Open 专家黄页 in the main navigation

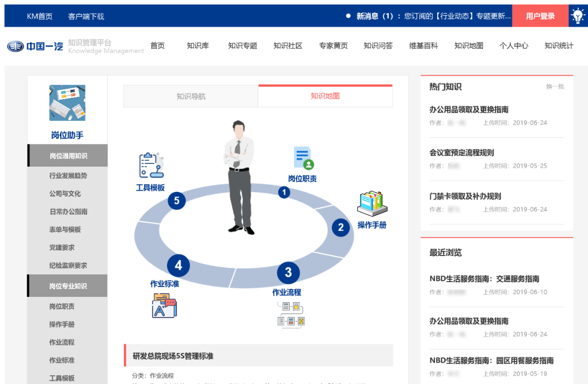point(333,46)
